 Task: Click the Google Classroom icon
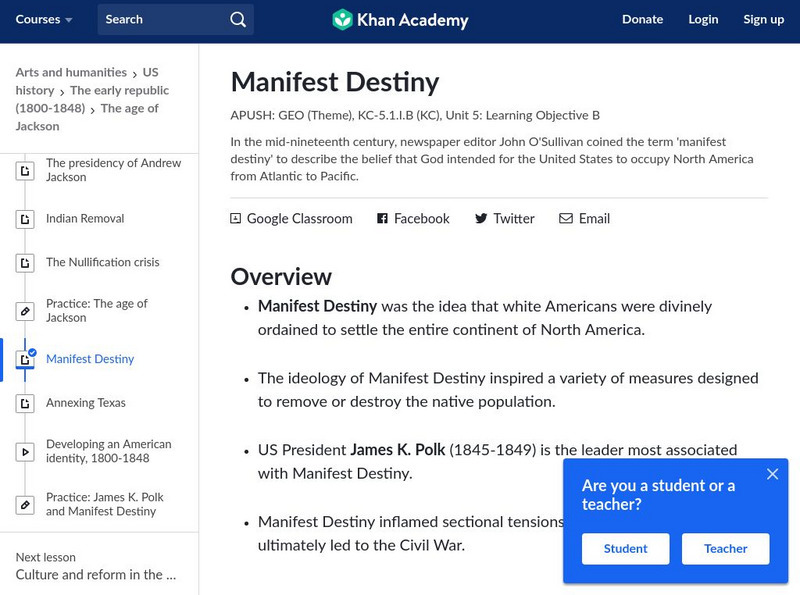[235, 218]
